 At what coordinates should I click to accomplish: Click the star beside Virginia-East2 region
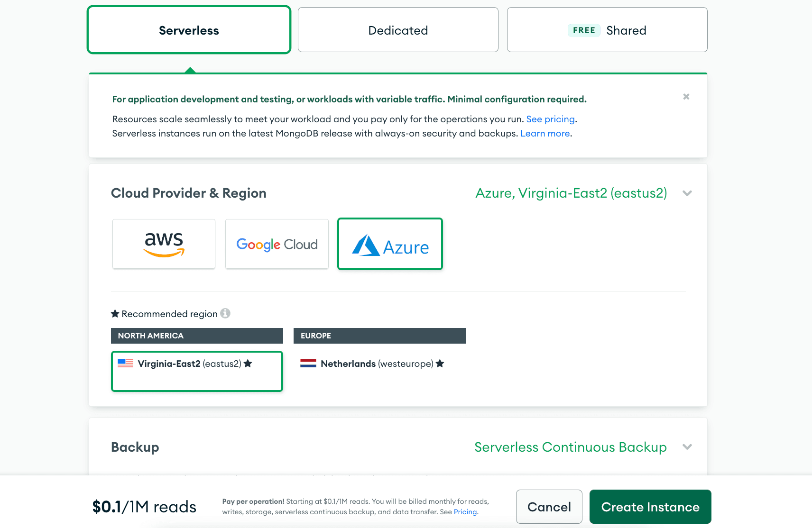coord(248,364)
